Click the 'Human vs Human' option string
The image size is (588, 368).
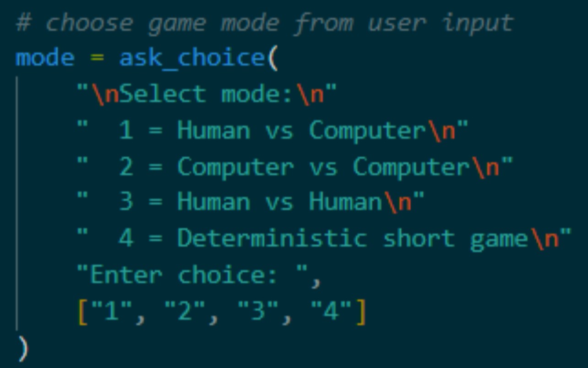click(279, 203)
